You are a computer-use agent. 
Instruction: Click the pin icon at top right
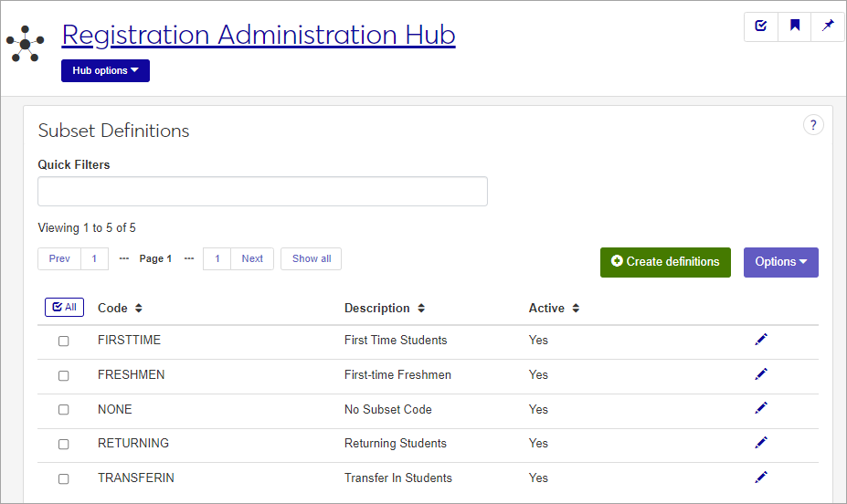pos(828,26)
